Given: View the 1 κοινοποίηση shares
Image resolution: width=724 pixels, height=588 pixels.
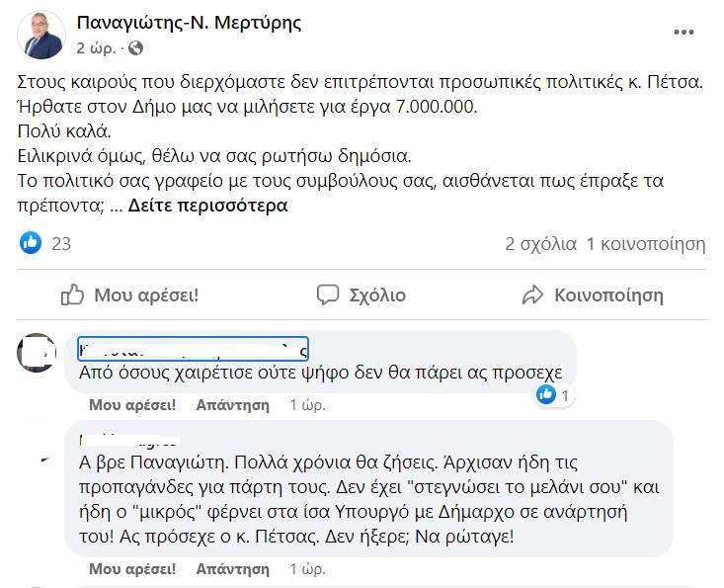Looking at the screenshot, I should coord(646,244).
